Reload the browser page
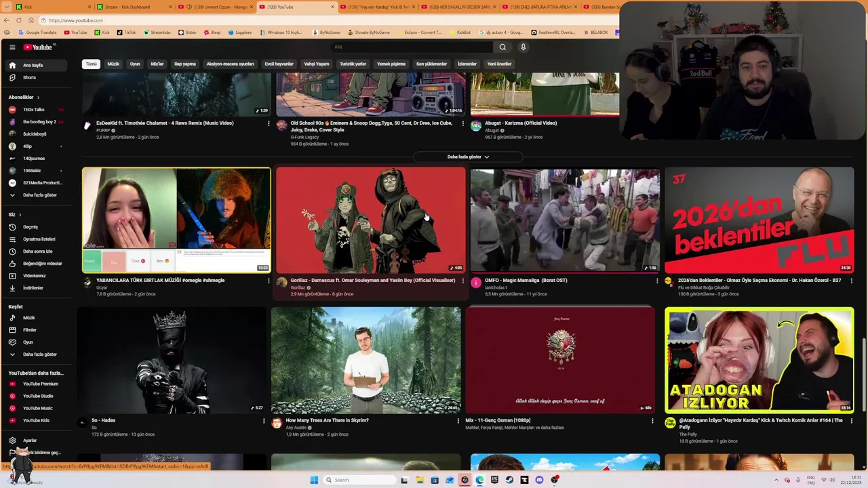The height and width of the screenshot is (488, 868). pyautogui.click(x=18, y=20)
